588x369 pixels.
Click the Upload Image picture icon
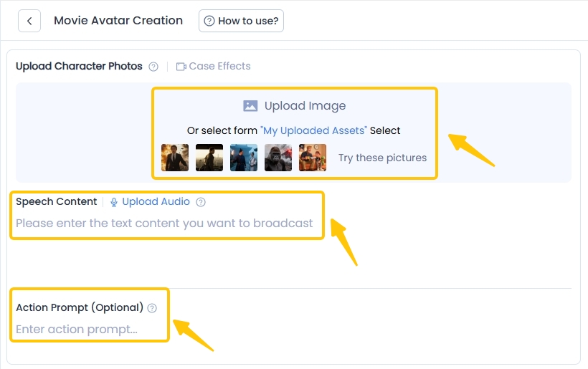[x=250, y=106]
